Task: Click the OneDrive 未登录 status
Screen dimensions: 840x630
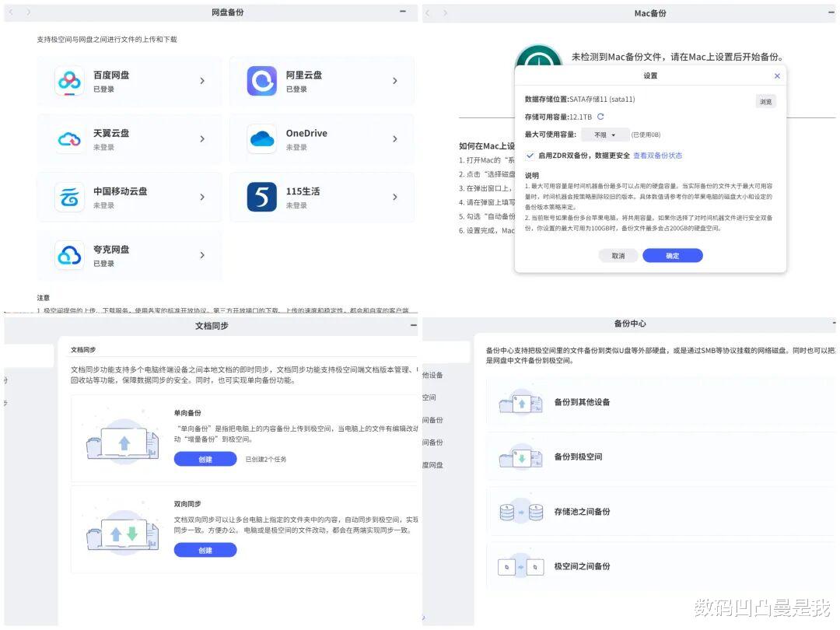Action: pyautogui.click(x=296, y=147)
